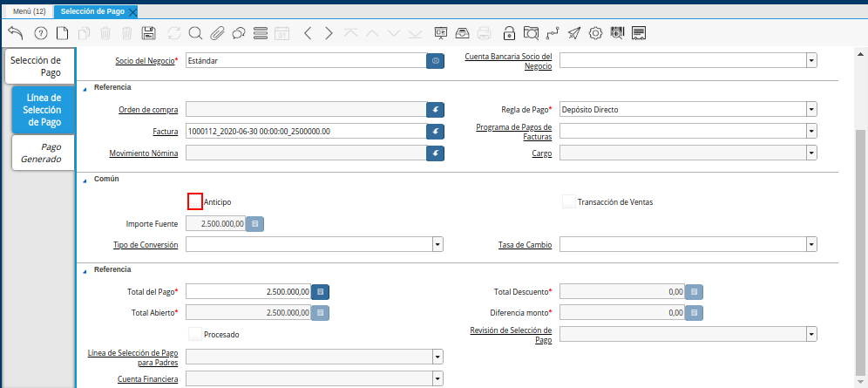
Task: Click the paperclip attachment icon
Action: click(217, 33)
